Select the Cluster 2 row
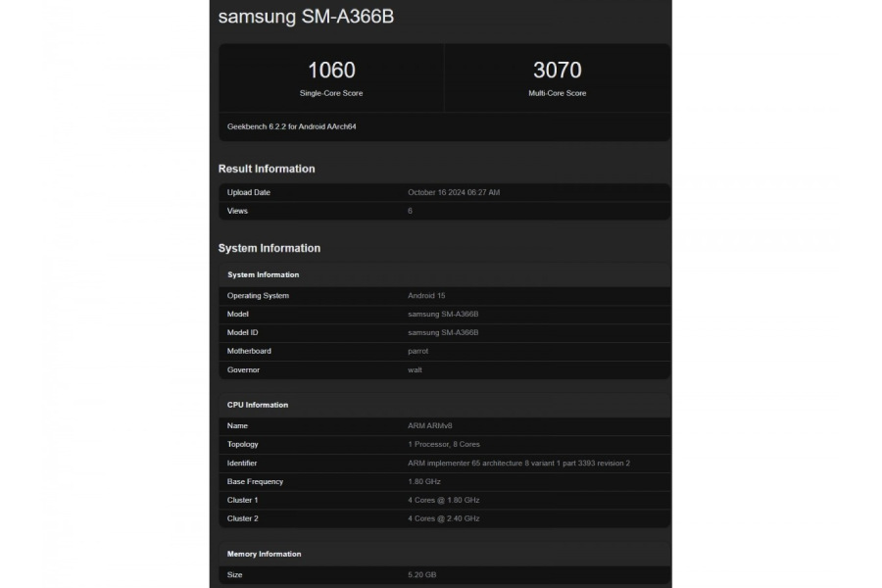 coord(441,518)
